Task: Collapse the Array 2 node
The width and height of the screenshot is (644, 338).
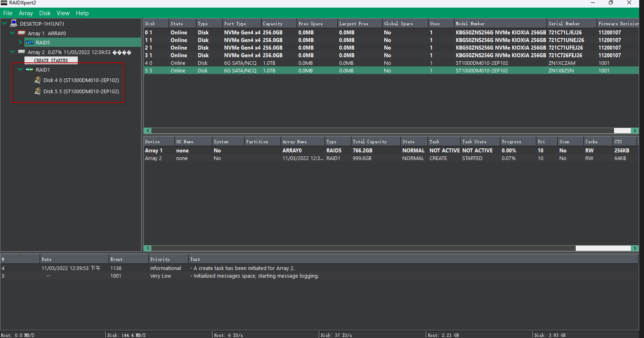Action: (12, 52)
